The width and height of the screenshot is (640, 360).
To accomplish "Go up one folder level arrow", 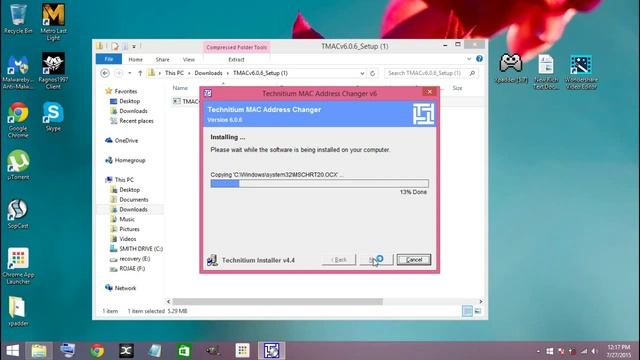I will tap(140, 73).
